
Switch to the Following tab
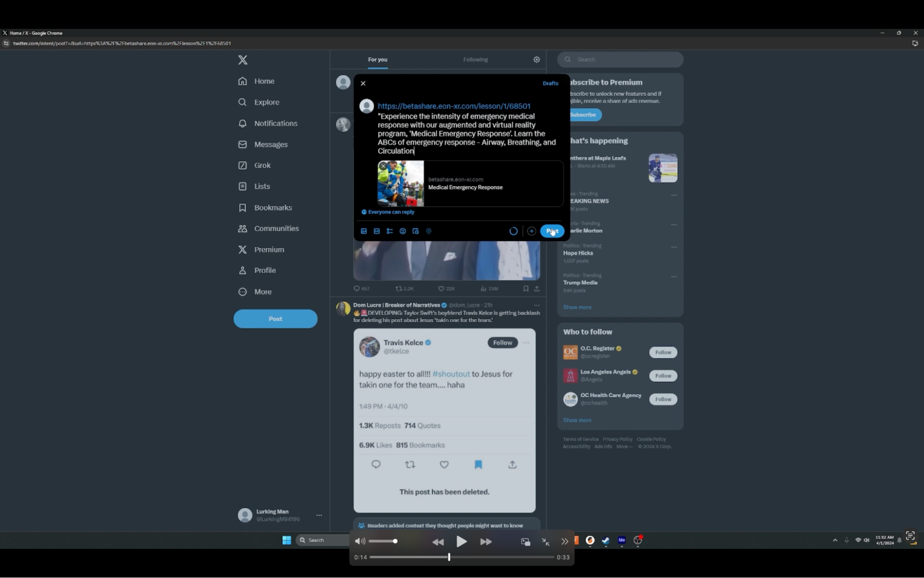[x=475, y=60]
